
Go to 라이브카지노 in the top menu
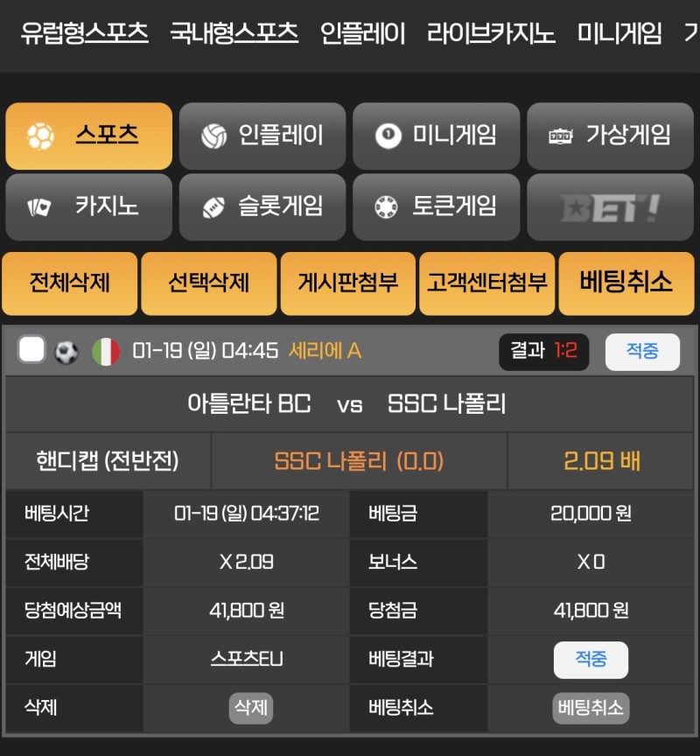tap(491, 33)
